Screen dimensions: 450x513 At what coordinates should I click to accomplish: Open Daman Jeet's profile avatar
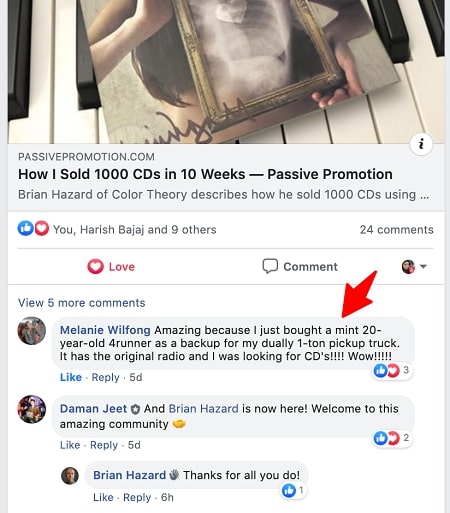(x=32, y=409)
